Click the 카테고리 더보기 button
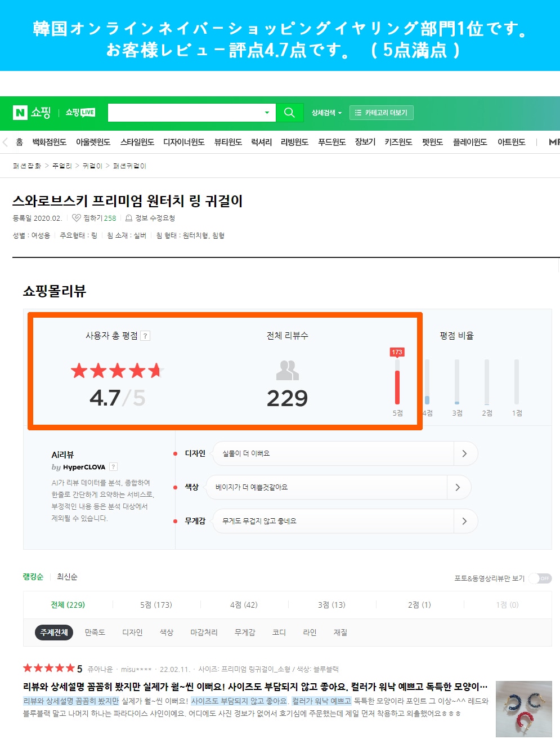560x748 pixels. 382,113
